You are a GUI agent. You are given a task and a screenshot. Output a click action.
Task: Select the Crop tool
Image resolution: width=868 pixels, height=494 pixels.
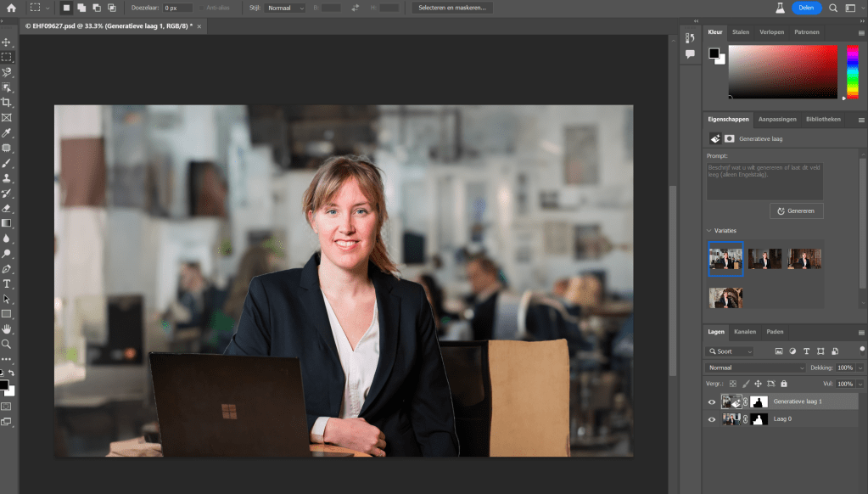click(x=7, y=102)
